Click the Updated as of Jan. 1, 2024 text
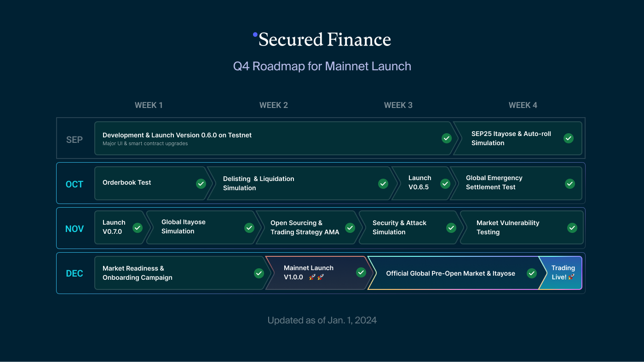This screenshot has height=362, width=644. [322, 320]
